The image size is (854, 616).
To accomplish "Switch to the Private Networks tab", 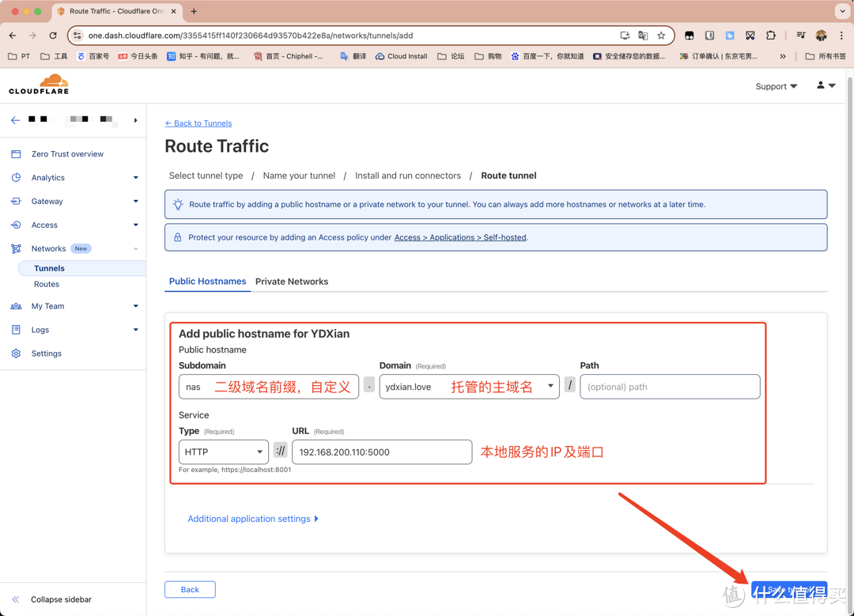I will pos(292,282).
